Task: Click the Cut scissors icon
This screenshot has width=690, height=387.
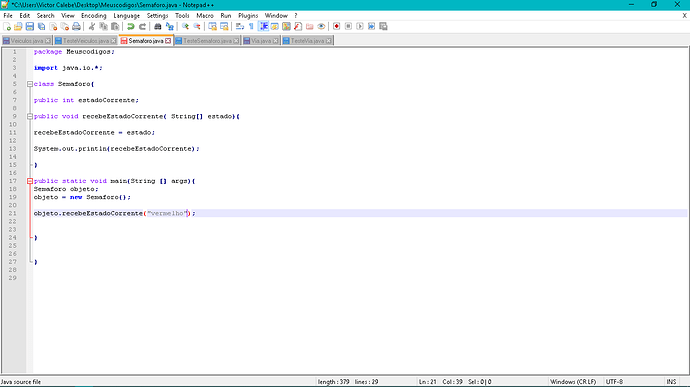Action: 92,26
